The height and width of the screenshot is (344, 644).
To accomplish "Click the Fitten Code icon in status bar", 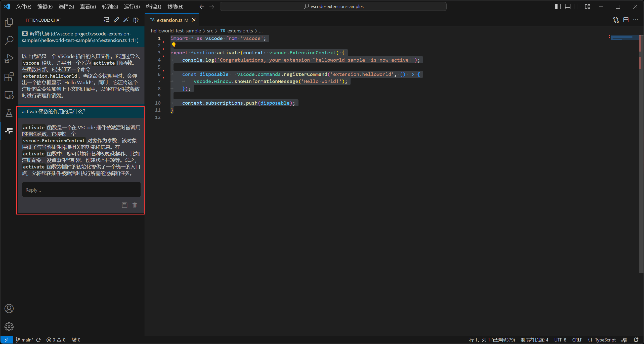I will (624, 340).
